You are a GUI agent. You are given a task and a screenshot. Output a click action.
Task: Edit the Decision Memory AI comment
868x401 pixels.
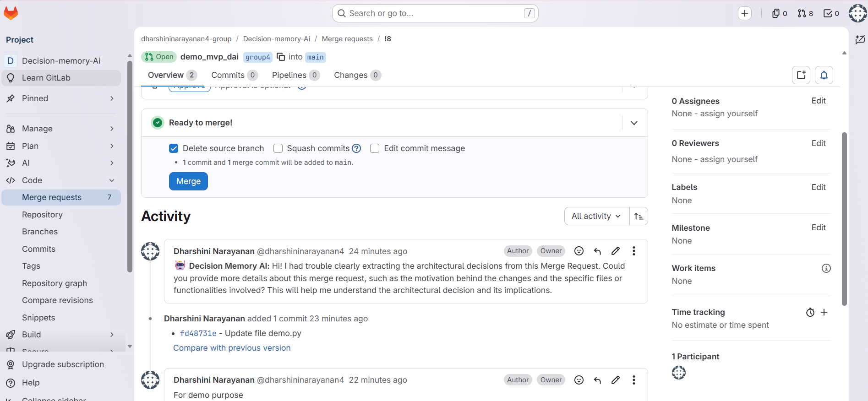point(616,251)
